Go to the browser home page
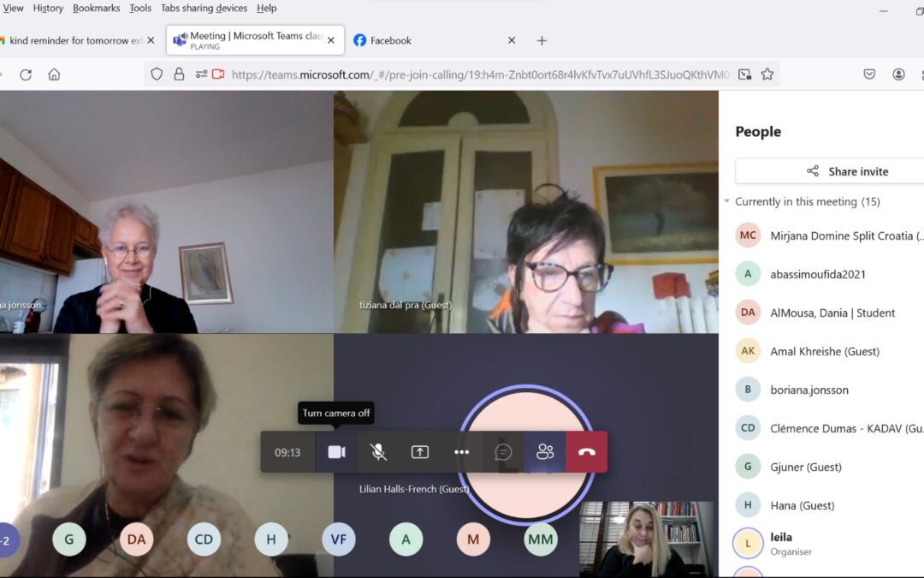Image resolution: width=924 pixels, height=578 pixels. 54,74
